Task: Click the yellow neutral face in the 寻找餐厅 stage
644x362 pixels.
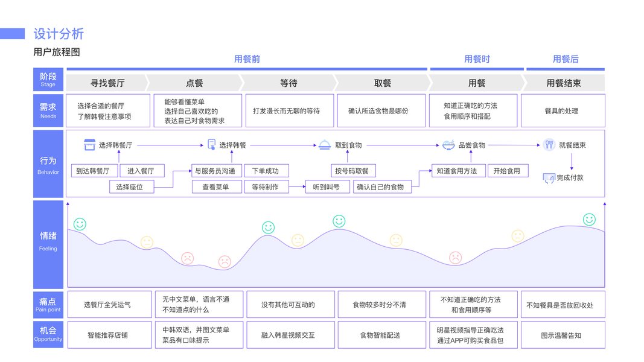Action: (x=147, y=242)
